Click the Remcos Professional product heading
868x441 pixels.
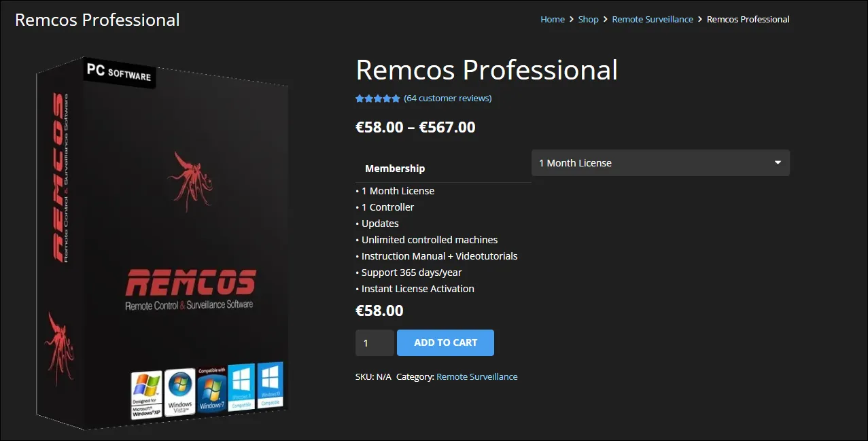487,70
